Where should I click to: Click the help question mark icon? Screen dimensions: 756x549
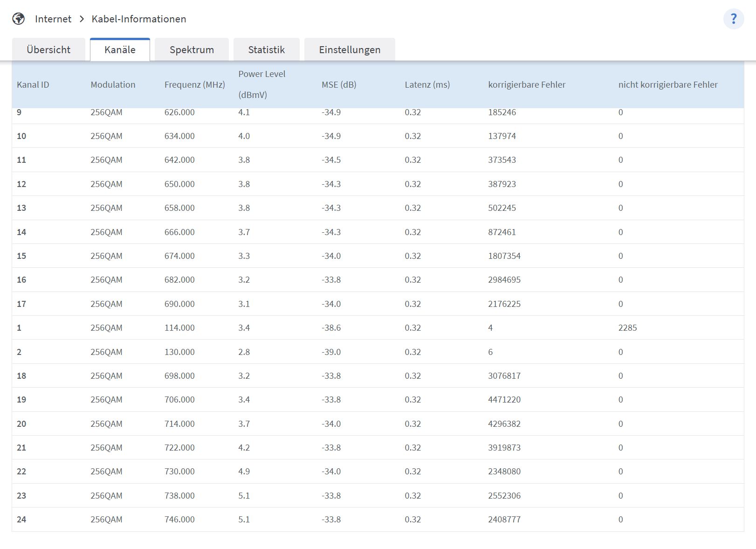tap(733, 19)
